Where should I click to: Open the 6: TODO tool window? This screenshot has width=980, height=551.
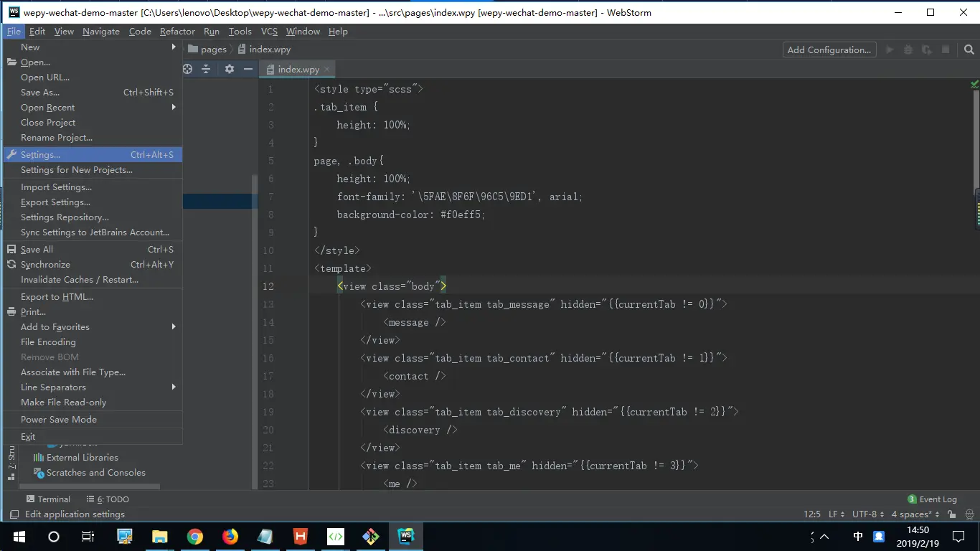[108, 499]
